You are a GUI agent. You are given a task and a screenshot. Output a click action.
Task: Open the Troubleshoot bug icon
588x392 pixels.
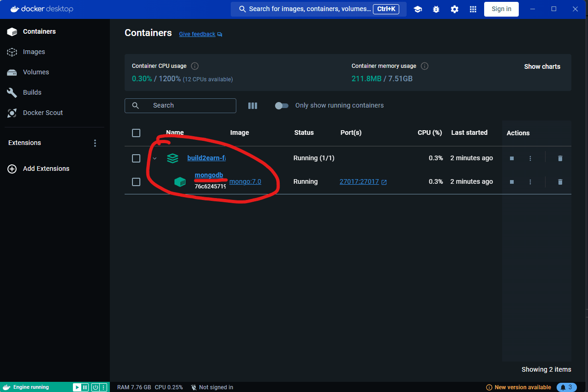tap(436, 9)
